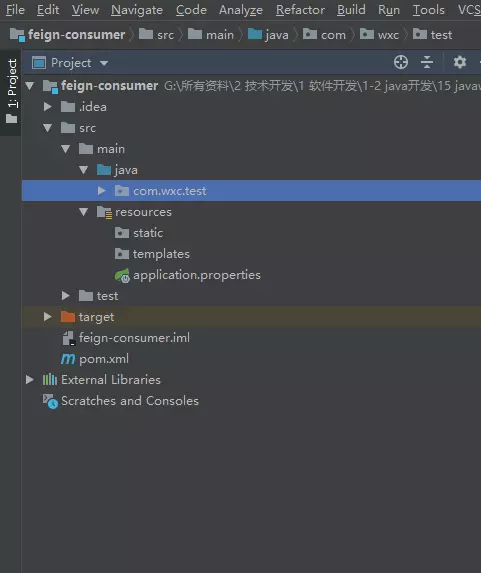The height and width of the screenshot is (573, 481).
Task: Select application.properties in the tree
Action: click(x=197, y=275)
